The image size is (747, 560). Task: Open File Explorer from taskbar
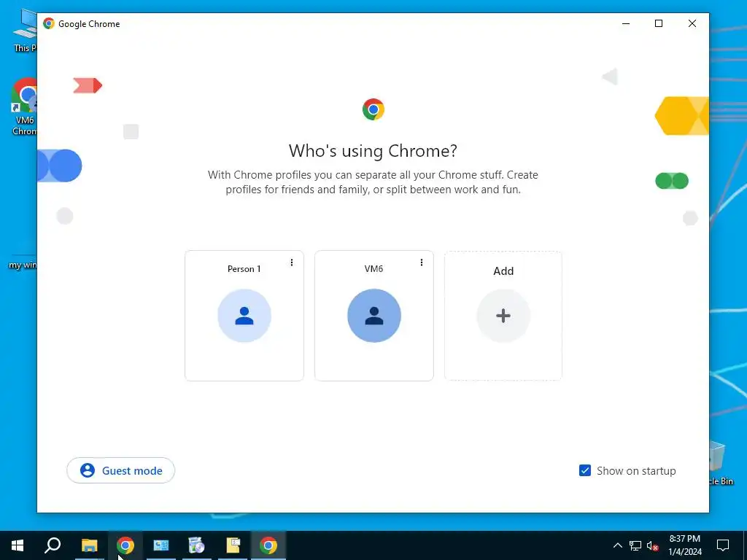pyautogui.click(x=89, y=545)
